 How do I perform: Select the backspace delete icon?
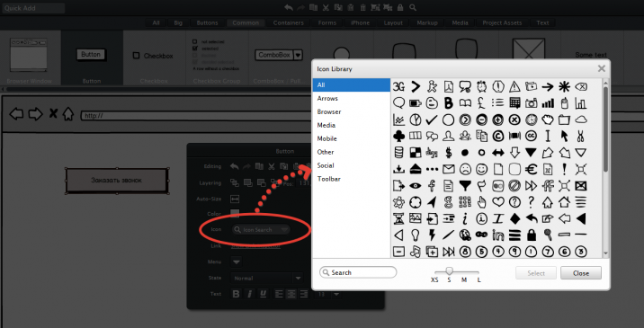point(581,86)
